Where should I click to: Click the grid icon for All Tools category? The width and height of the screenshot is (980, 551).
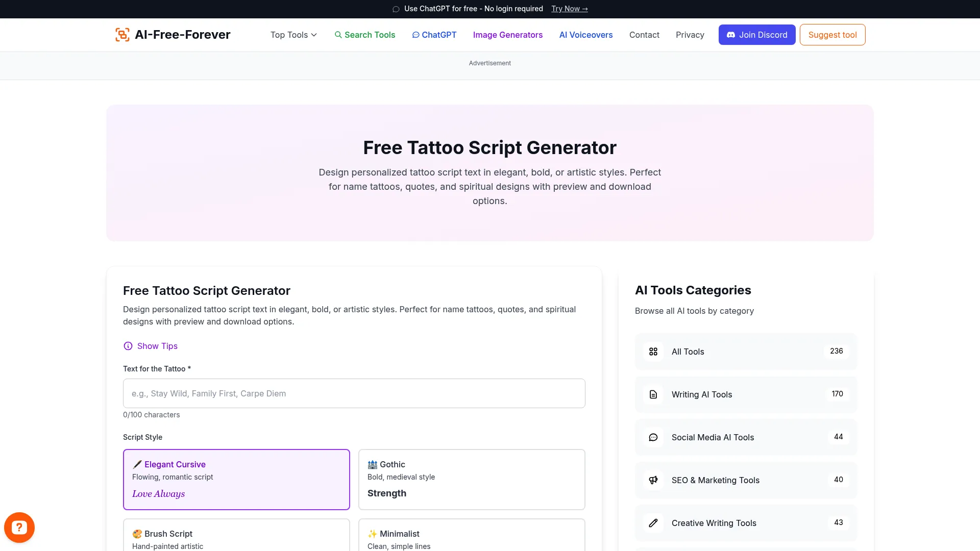[x=653, y=352]
